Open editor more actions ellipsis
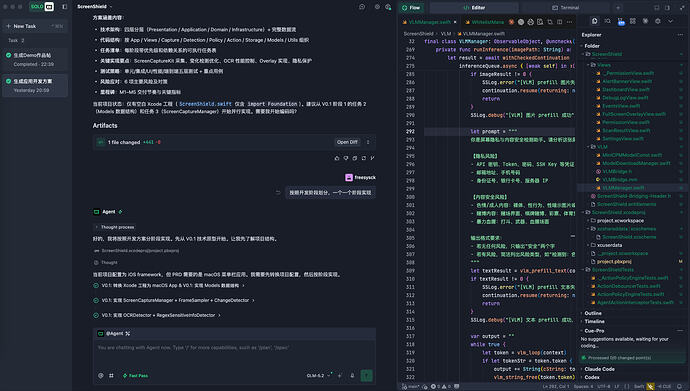Screen dimensions: 690x391 (x=569, y=22)
